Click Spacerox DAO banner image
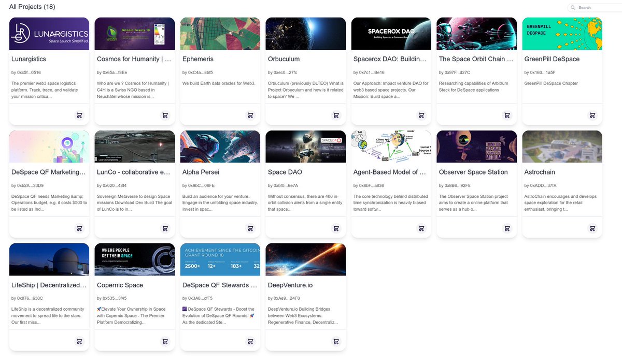The height and width of the screenshot is (364, 622). [x=391, y=34]
